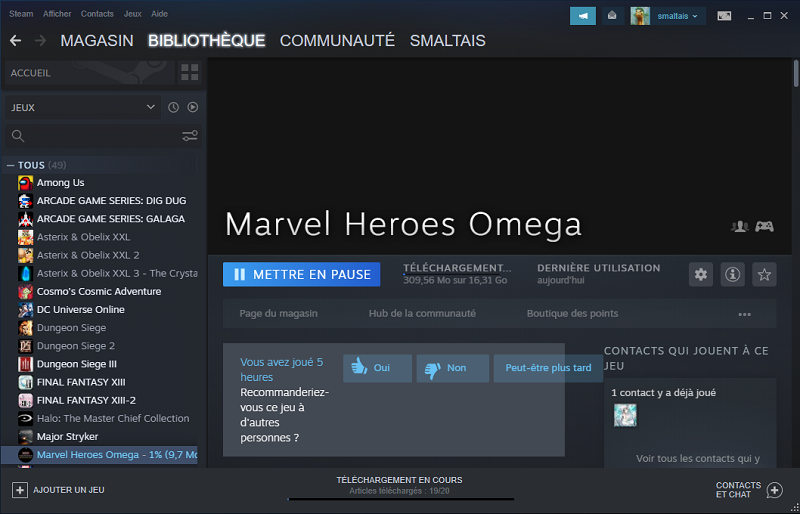Open Hub de la communauté link
The width and height of the screenshot is (800, 514).
pyautogui.click(x=422, y=313)
